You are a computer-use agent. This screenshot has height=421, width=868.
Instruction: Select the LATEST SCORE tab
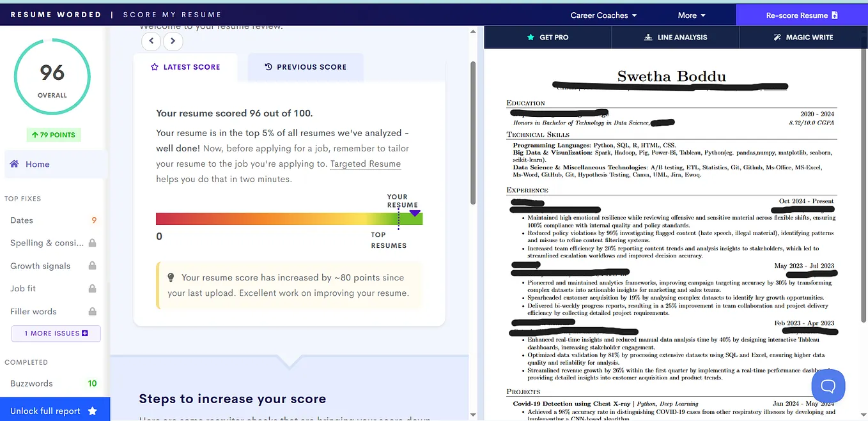[185, 66]
